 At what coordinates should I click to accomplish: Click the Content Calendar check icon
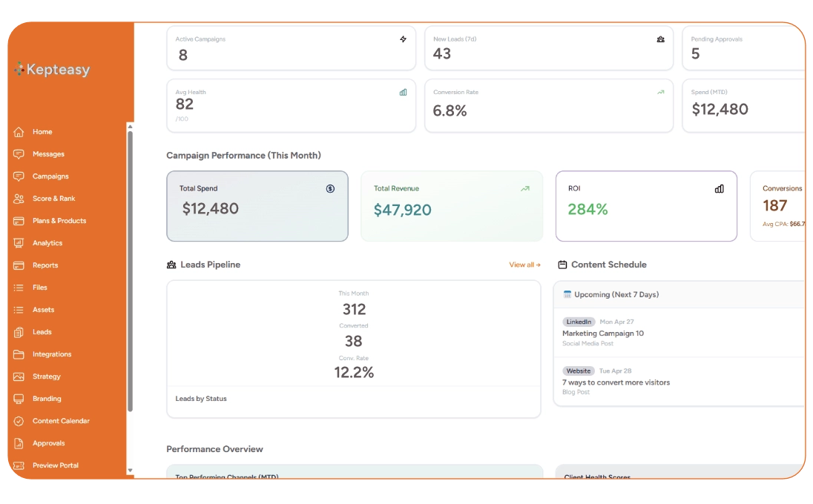click(19, 422)
